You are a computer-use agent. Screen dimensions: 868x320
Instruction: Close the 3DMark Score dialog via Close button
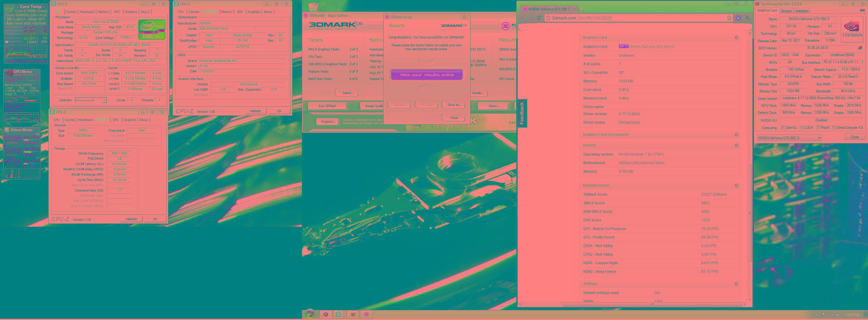click(454, 118)
